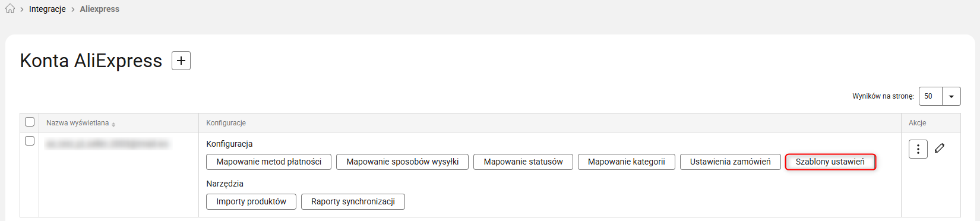
Task: Click the blurred account display name
Action: click(107, 144)
